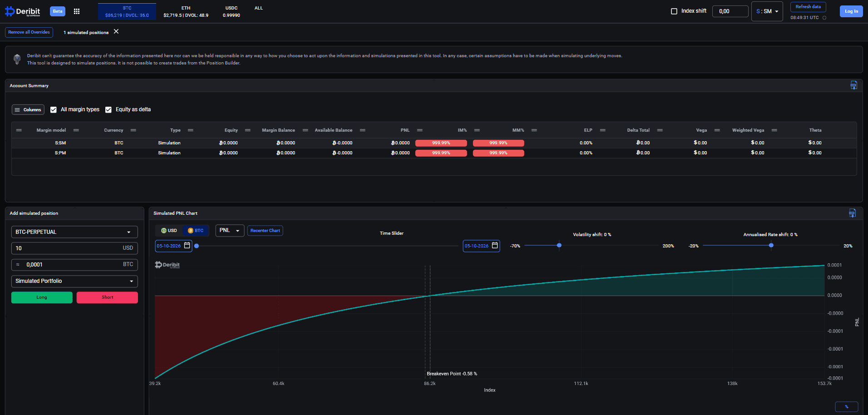Toggle the Index shift checkbox
868x415 pixels.
(674, 11)
